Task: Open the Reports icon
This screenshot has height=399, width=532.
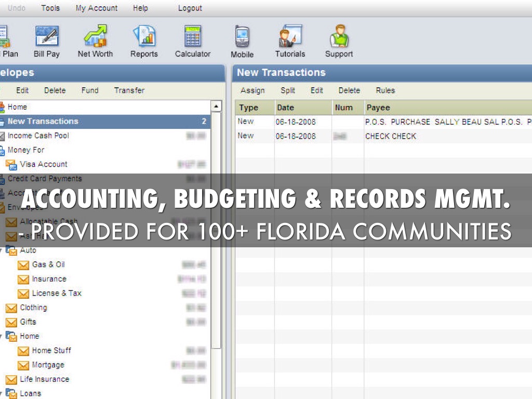Action: [144, 36]
